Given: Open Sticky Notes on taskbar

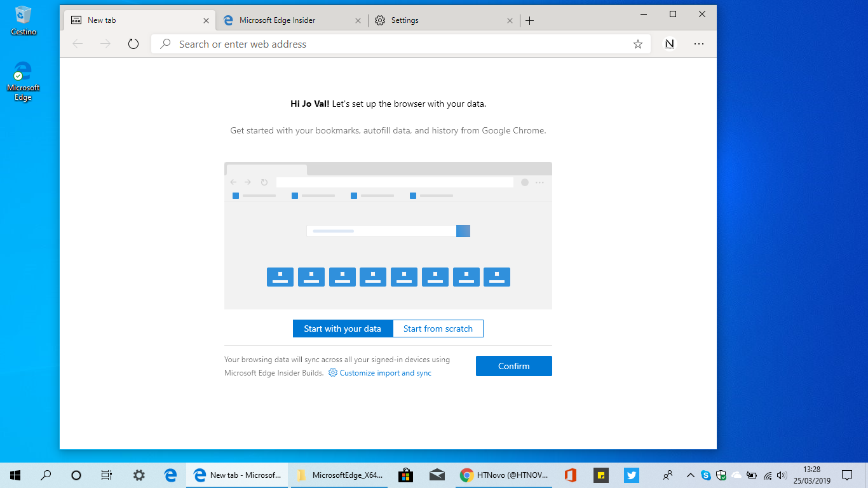Looking at the screenshot, I should tap(600, 475).
